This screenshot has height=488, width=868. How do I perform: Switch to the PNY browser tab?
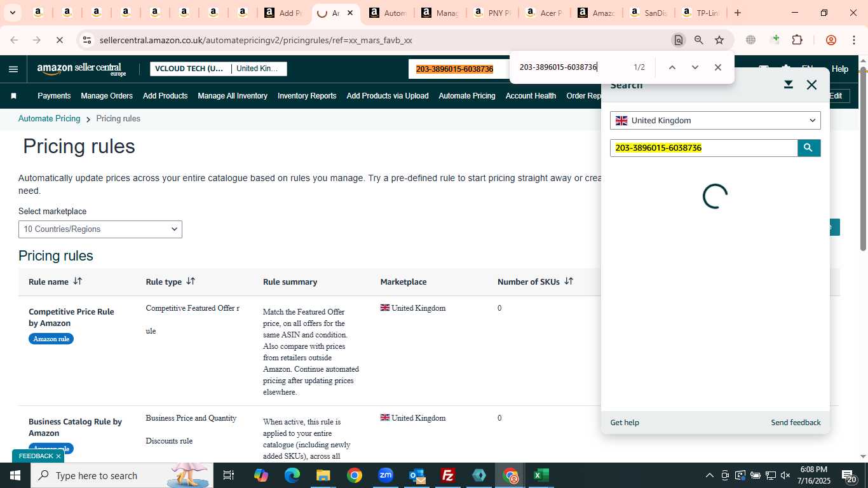click(x=491, y=13)
